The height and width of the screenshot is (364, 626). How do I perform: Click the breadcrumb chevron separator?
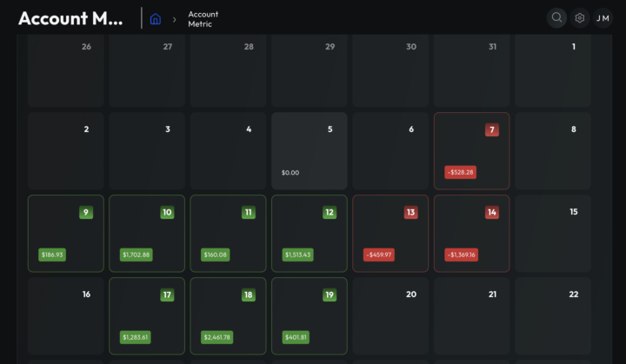[x=174, y=19]
